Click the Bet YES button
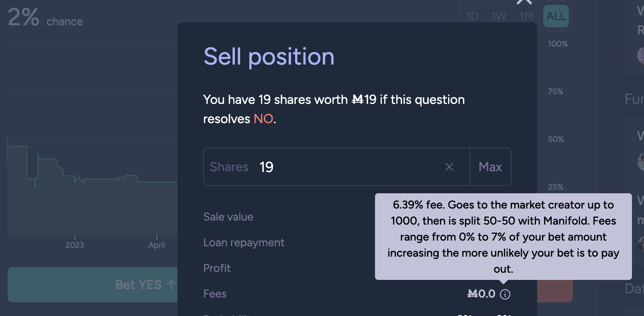 point(93,285)
